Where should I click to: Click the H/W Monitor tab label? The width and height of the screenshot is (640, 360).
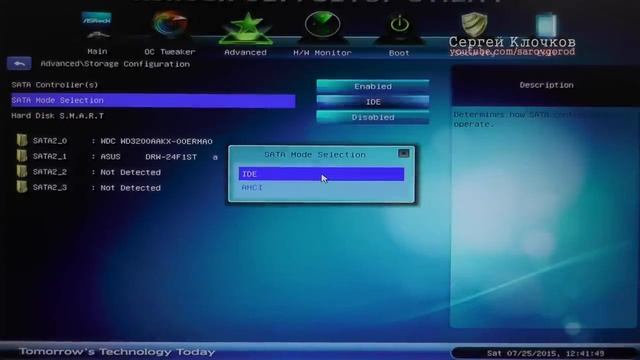click(322, 53)
